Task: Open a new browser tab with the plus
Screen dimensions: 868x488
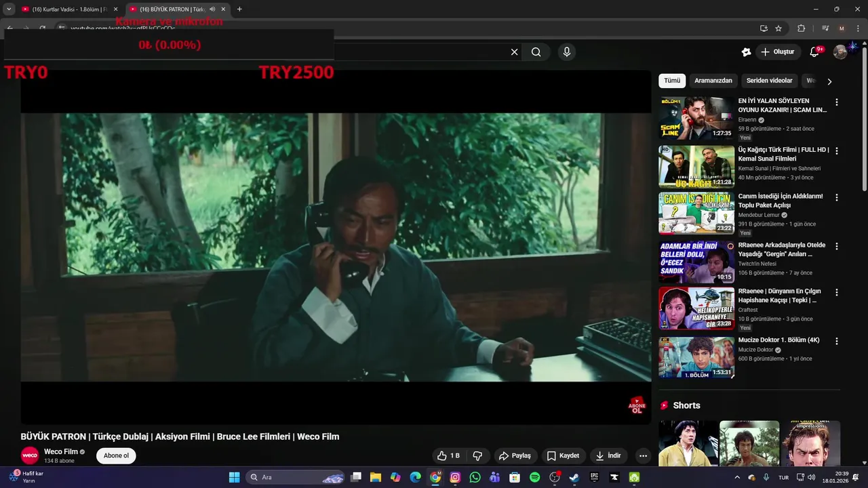Action: pyautogui.click(x=239, y=9)
